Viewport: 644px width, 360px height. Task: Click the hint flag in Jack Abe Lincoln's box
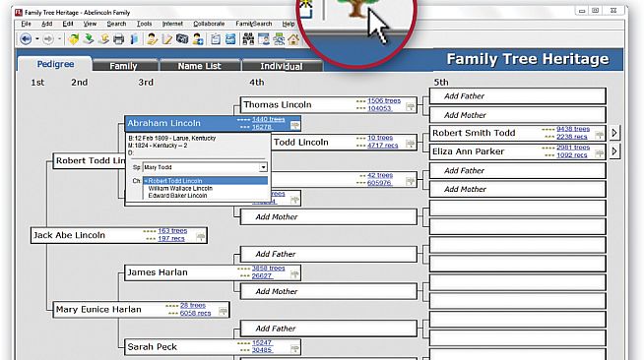pos(201,237)
